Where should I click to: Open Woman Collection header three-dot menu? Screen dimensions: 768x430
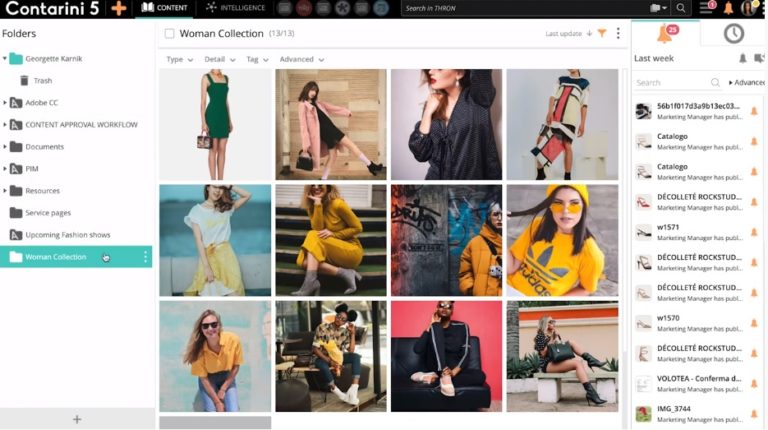[x=618, y=33]
